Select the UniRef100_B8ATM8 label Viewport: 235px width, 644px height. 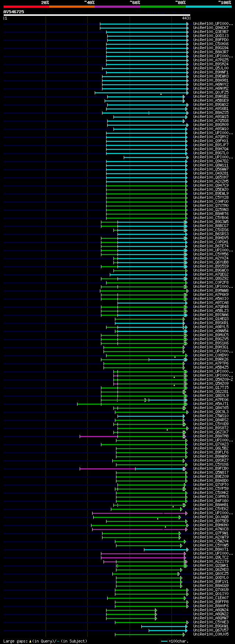point(211,436)
